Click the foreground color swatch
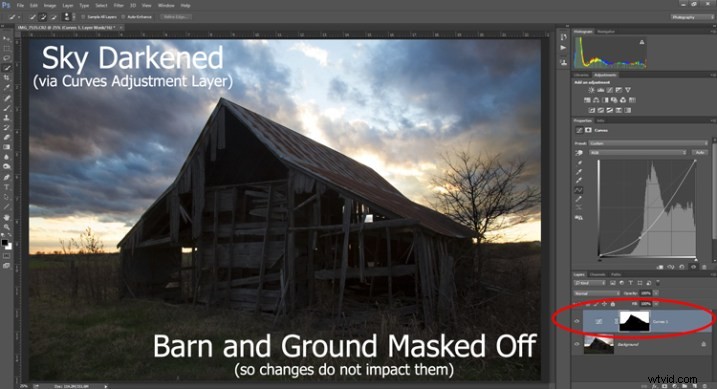This screenshot has height=389, width=717. tap(4, 242)
